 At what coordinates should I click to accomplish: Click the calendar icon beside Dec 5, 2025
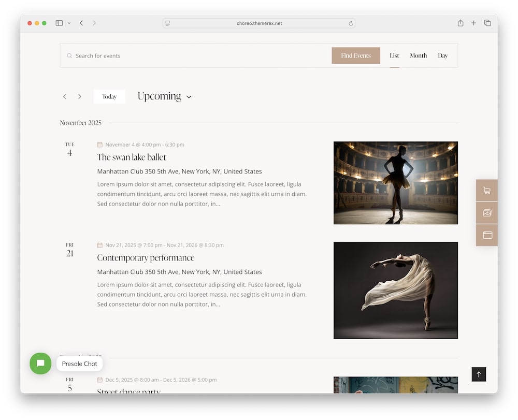point(100,380)
